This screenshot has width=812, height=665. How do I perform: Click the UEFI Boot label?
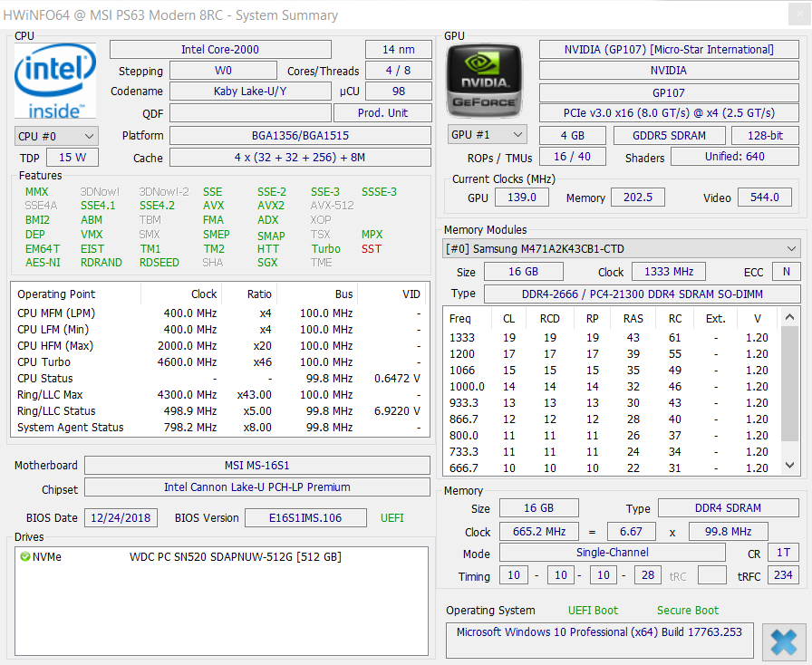pyautogui.click(x=593, y=610)
